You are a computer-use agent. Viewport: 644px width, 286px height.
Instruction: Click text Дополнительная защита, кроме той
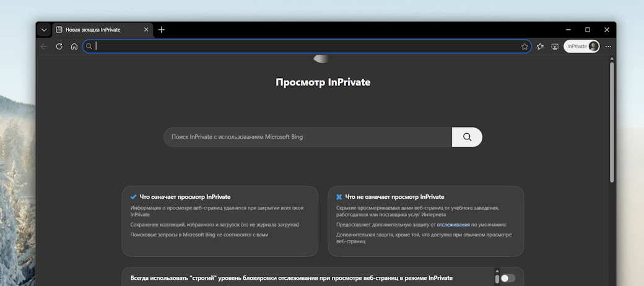tap(424, 238)
